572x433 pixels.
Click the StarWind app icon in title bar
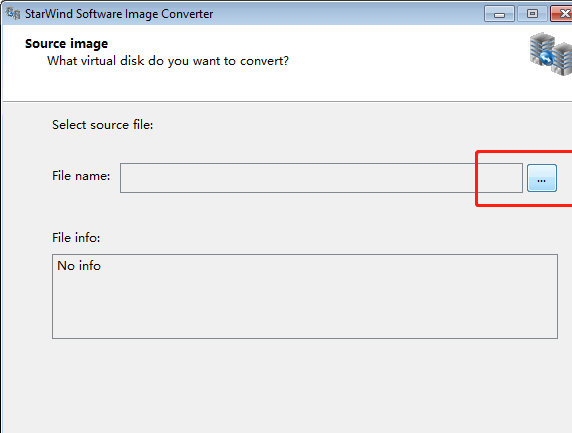tap(13, 13)
